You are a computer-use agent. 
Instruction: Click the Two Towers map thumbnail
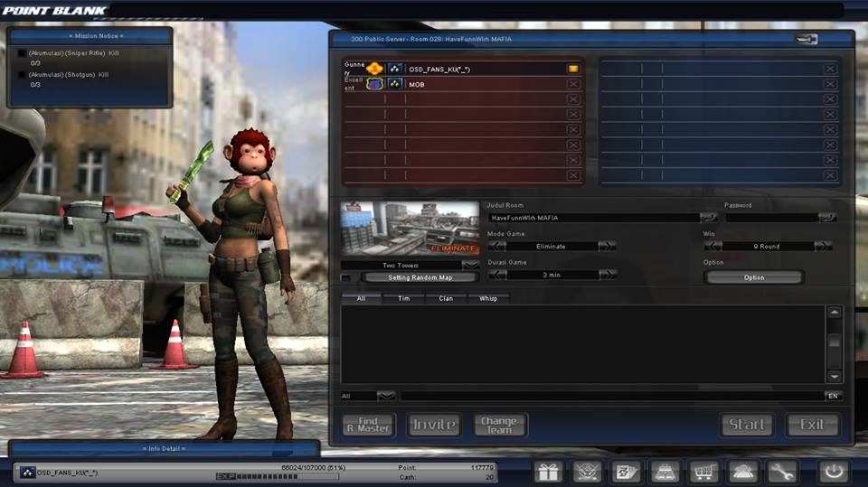(410, 228)
